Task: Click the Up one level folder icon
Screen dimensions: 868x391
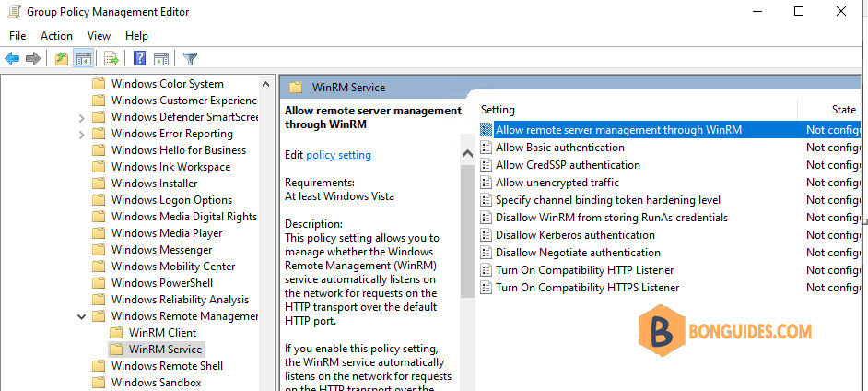Action: [62, 59]
